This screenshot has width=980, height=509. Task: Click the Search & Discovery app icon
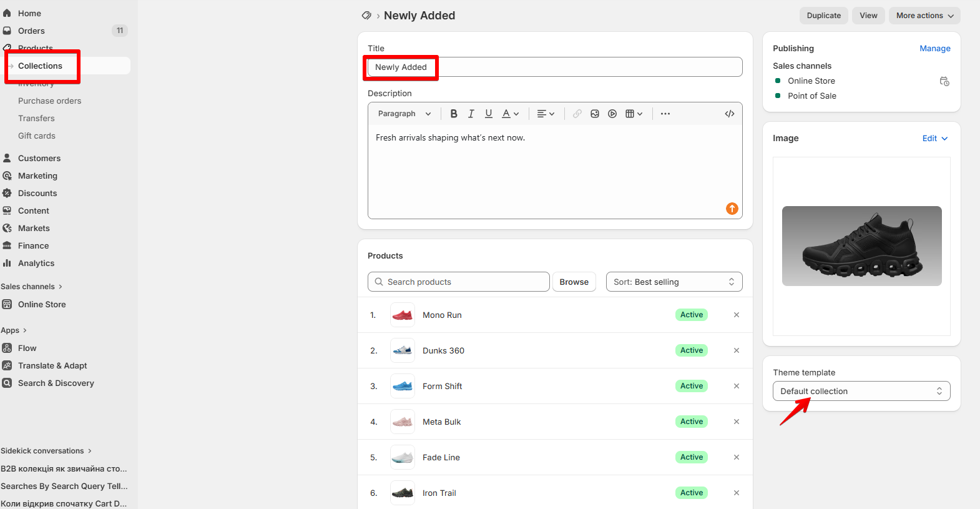pyautogui.click(x=7, y=383)
